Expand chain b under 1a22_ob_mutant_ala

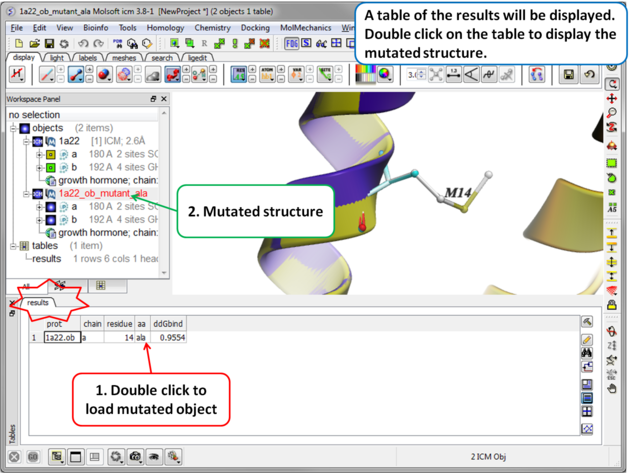(39, 220)
